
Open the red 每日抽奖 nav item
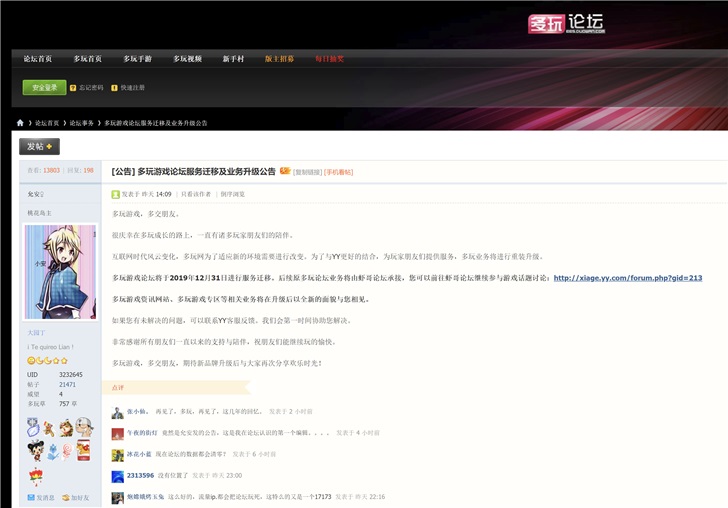[x=330, y=59]
